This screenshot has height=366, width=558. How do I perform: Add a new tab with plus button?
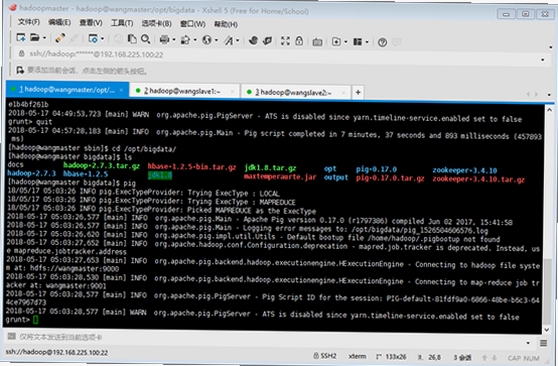point(358,93)
